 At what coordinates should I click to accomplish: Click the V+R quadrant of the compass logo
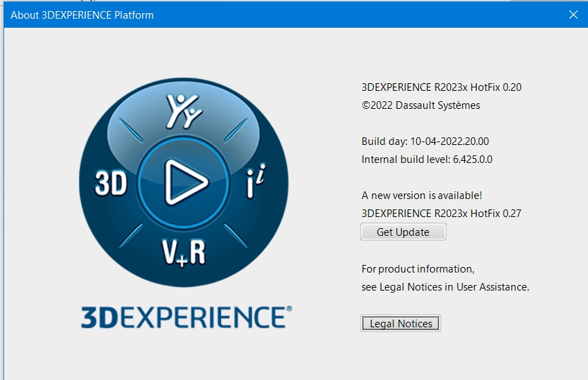[x=184, y=252]
